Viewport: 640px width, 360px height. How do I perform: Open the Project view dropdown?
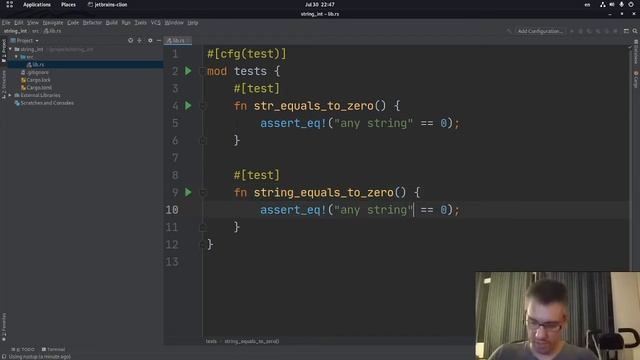[24, 40]
